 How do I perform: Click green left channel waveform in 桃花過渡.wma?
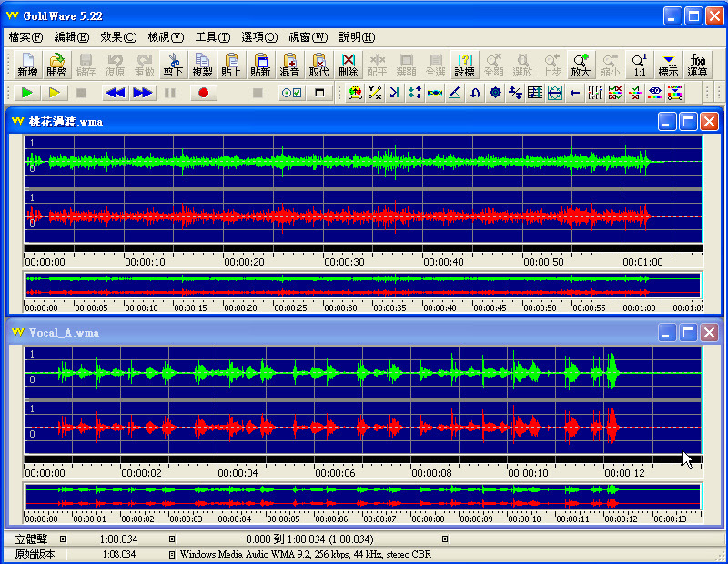(363, 162)
